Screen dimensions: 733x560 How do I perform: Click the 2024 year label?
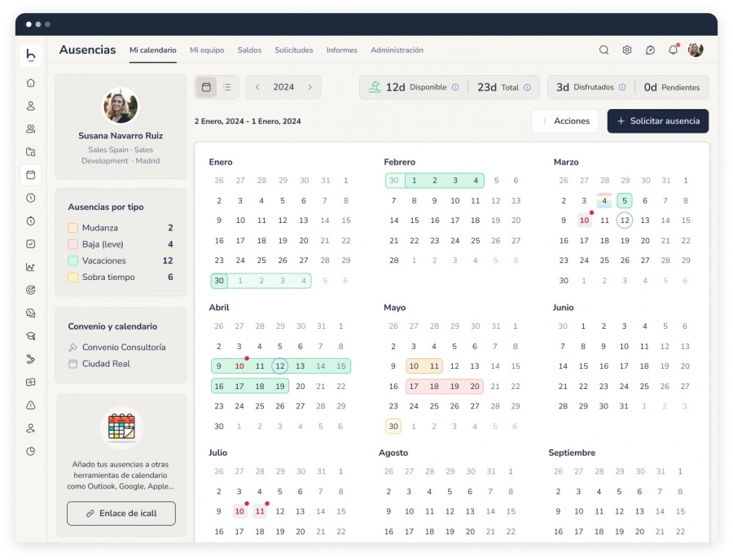pos(283,87)
